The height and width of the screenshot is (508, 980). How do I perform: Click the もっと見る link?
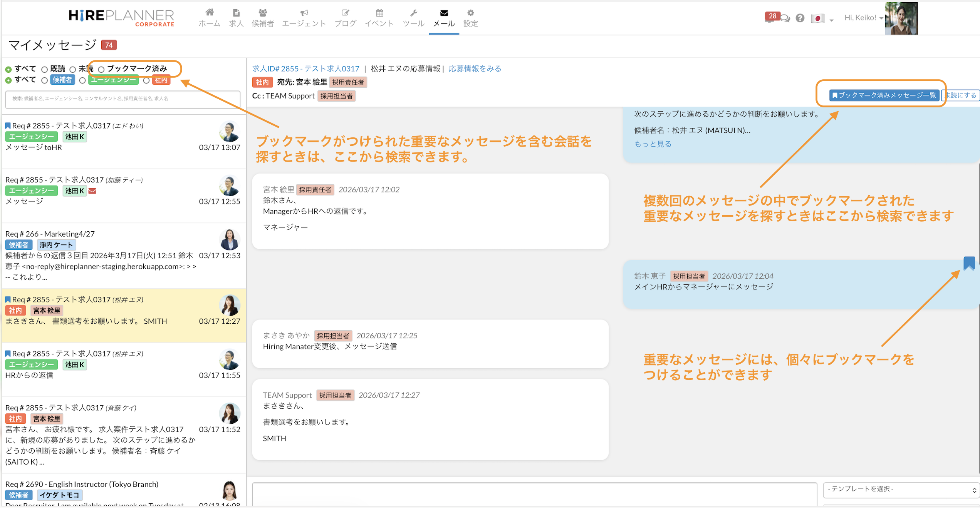coord(653,144)
